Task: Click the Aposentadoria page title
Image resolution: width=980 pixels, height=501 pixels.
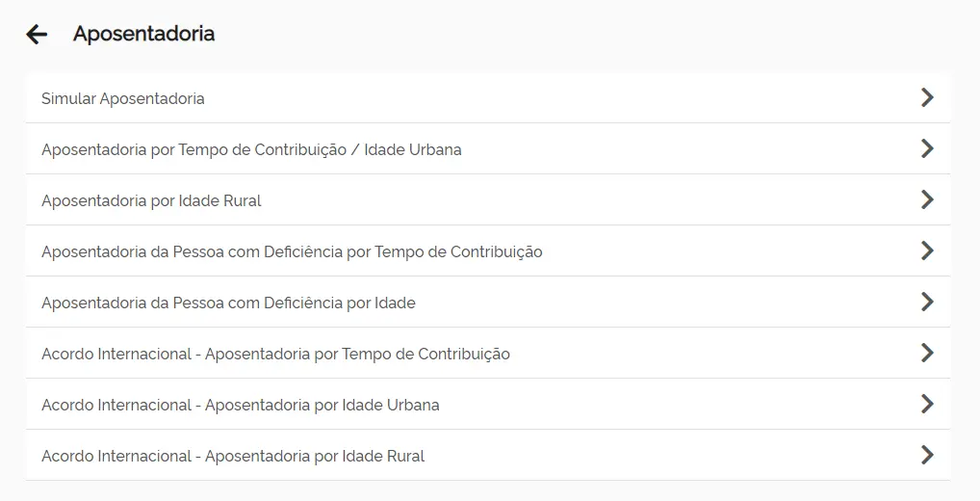Action: [x=143, y=35]
